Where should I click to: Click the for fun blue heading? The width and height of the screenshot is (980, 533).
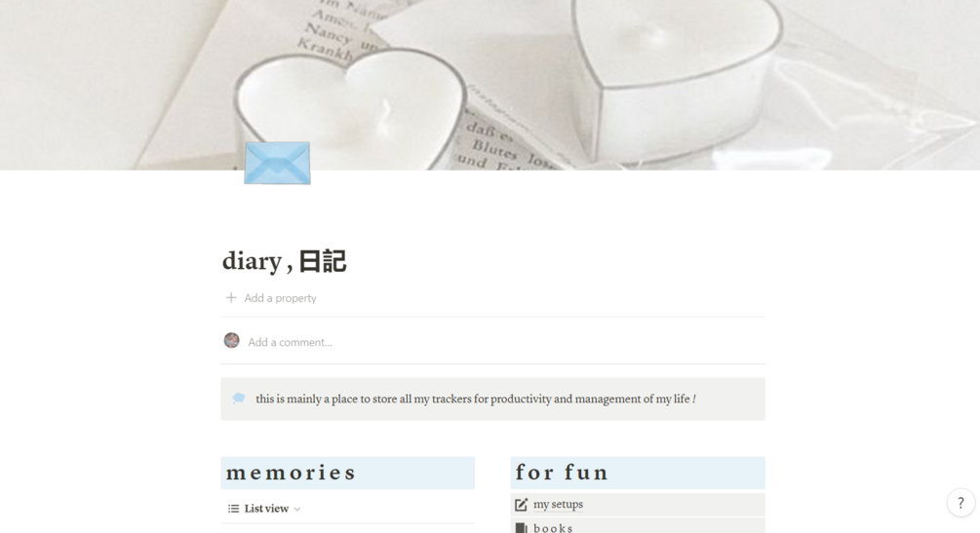pos(638,473)
